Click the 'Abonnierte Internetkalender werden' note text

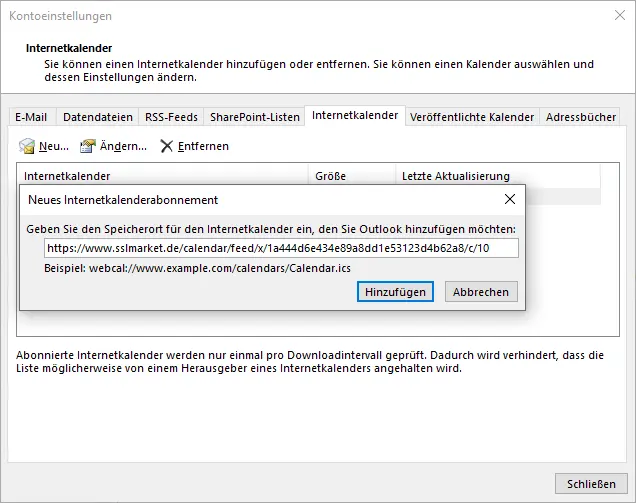[x=310, y=362]
